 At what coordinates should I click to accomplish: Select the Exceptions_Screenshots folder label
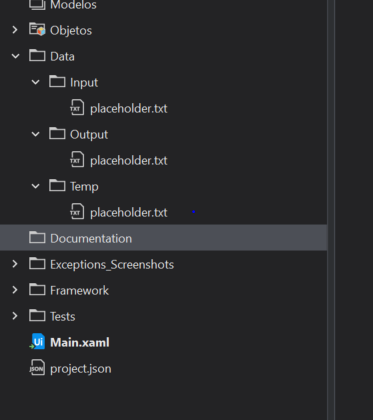[112, 264]
